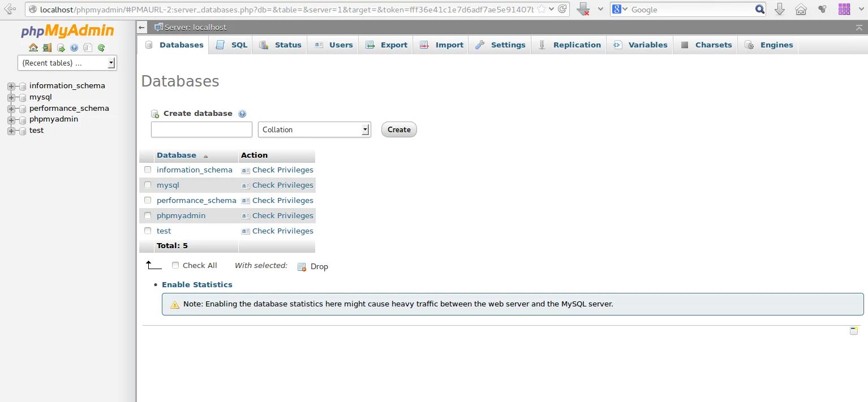
Task: Expand performance_schema in navigation tree
Action: point(11,109)
